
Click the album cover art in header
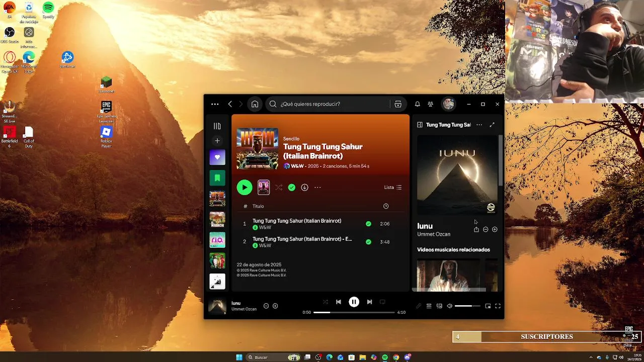coord(258,149)
